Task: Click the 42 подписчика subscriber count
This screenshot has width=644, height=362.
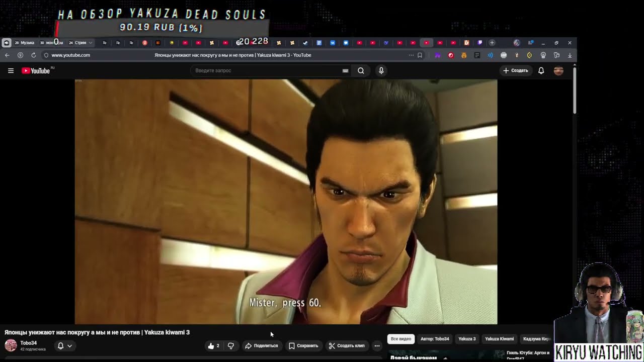Action: pyautogui.click(x=33, y=349)
